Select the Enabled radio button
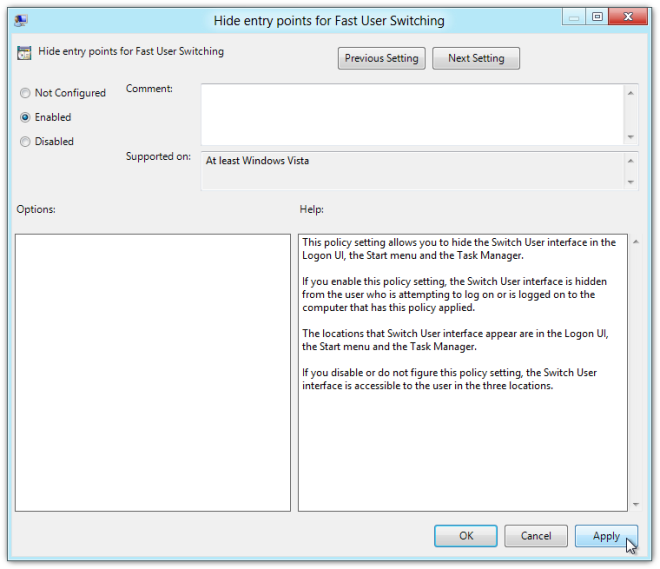 tap(25, 117)
